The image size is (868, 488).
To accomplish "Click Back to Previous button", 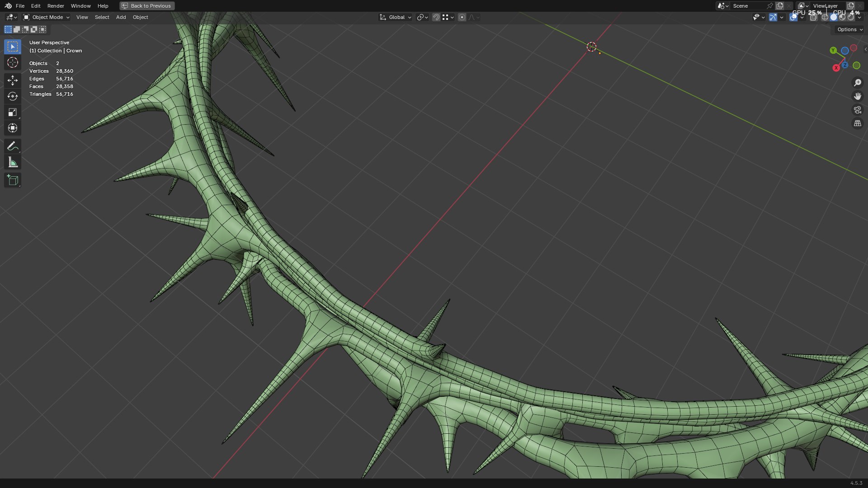I will point(147,6).
